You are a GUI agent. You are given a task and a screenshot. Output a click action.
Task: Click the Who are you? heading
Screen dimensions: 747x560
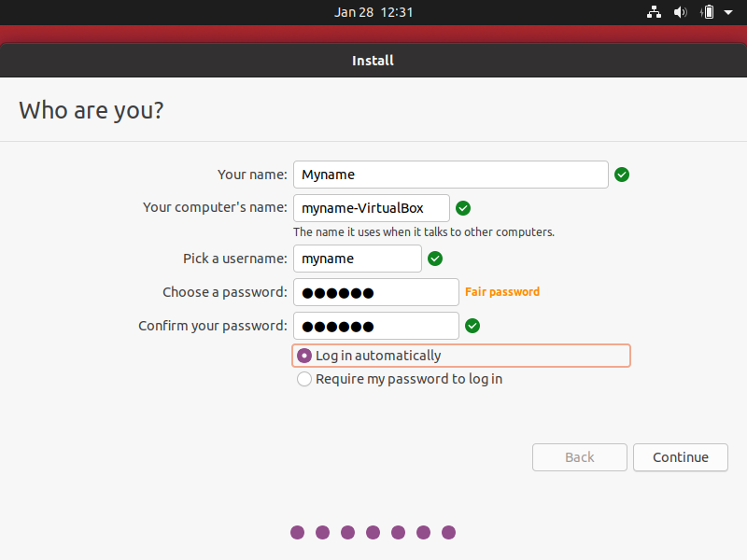coord(92,110)
